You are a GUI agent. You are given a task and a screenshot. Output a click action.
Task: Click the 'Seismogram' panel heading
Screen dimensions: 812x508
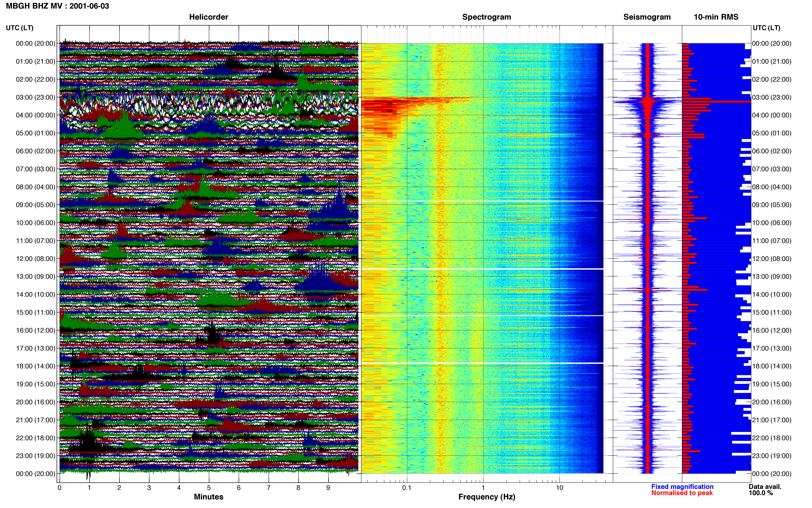click(x=647, y=17)
